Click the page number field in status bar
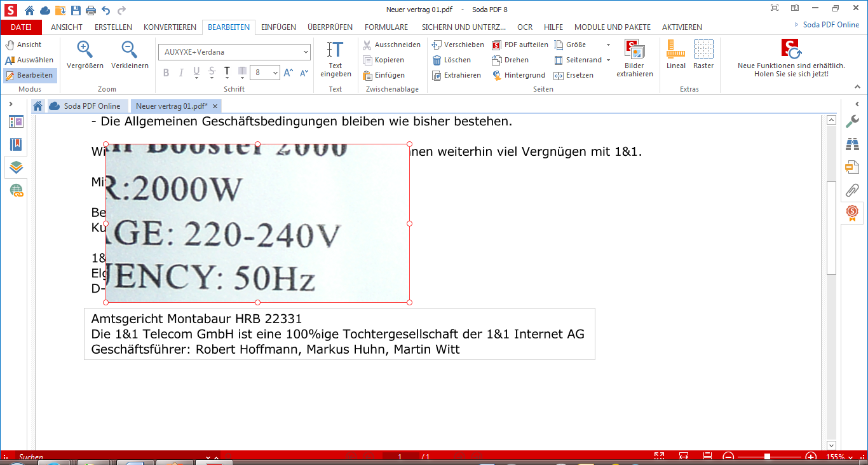Image resolution: width=868 pixels, height=465 pixels. pos(400,457)
